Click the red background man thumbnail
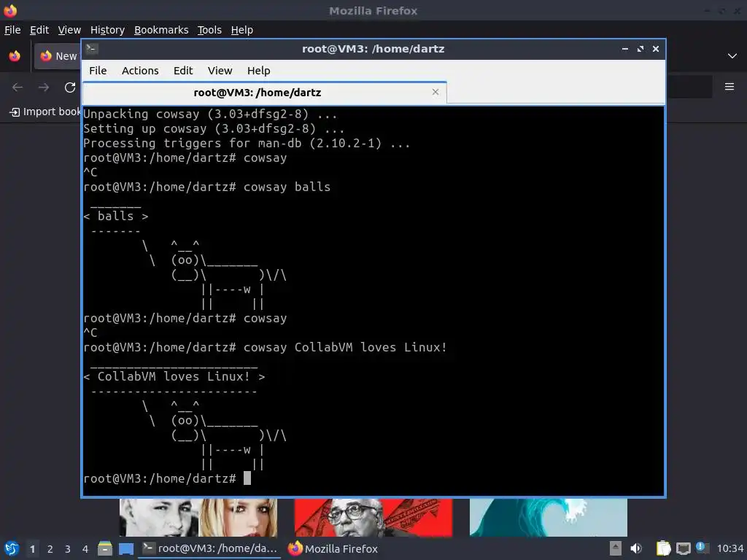The image size is (747, 560). [x=373, y=518]
